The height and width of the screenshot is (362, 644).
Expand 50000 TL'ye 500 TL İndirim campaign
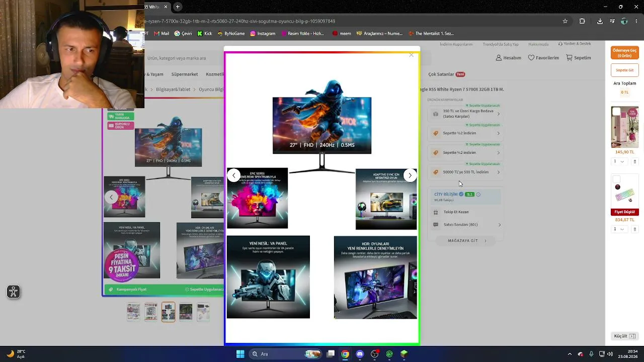click(x=466, y=172)
